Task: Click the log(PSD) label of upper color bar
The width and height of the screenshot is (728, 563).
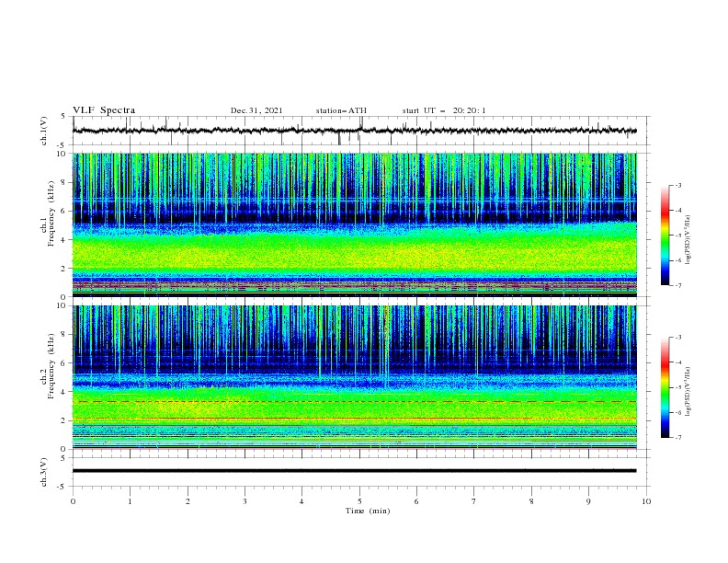Action: click(x=688, y=240)
